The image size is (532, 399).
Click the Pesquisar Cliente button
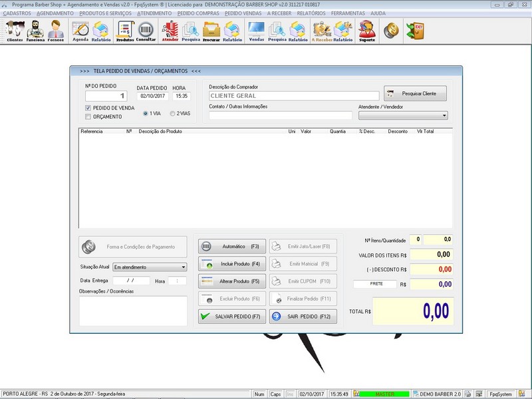click(415, 93)
